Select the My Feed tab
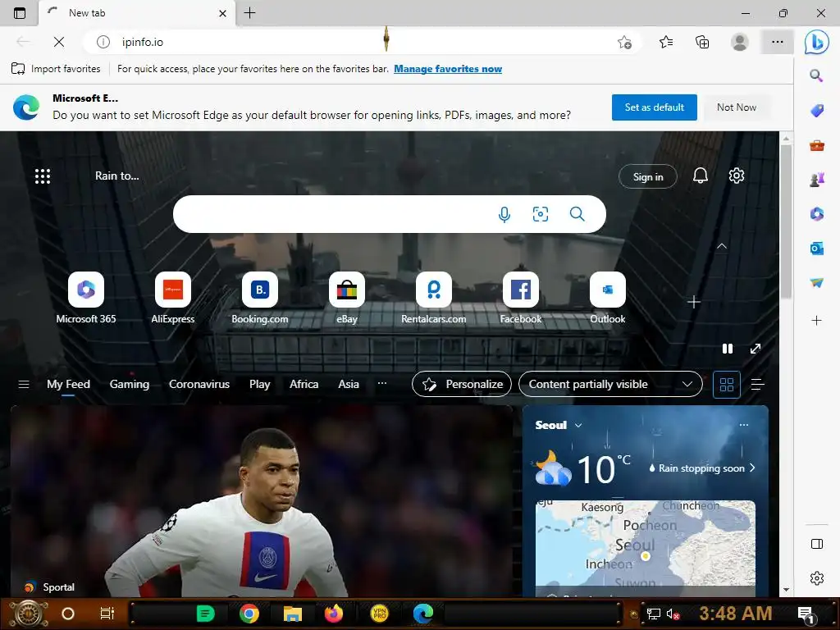This screenshot has height=630, width=840. [x=68, y=384]
